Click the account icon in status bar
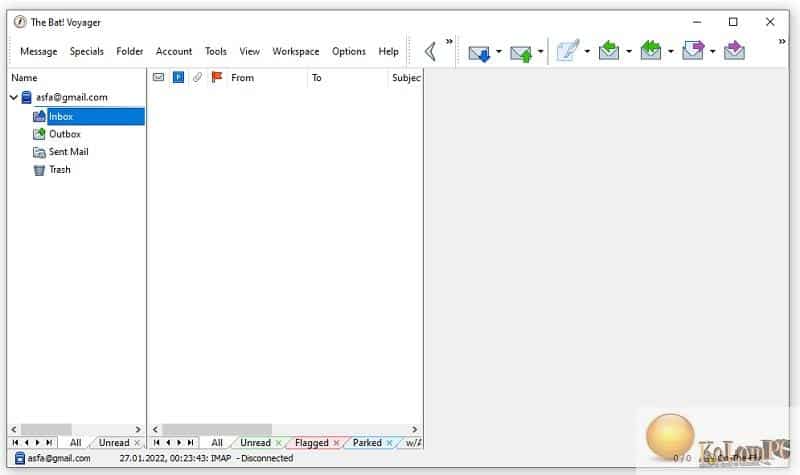The height and width of the screenshot is (475, 800). (x=19, y=458)
